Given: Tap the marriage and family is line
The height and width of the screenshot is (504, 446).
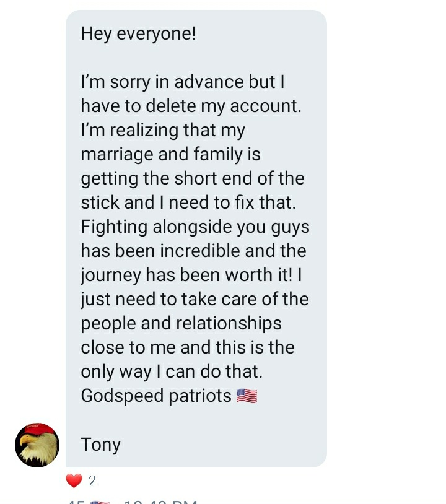Looking at the screenshot, I should pyautogui.click(x=171, y=154).
